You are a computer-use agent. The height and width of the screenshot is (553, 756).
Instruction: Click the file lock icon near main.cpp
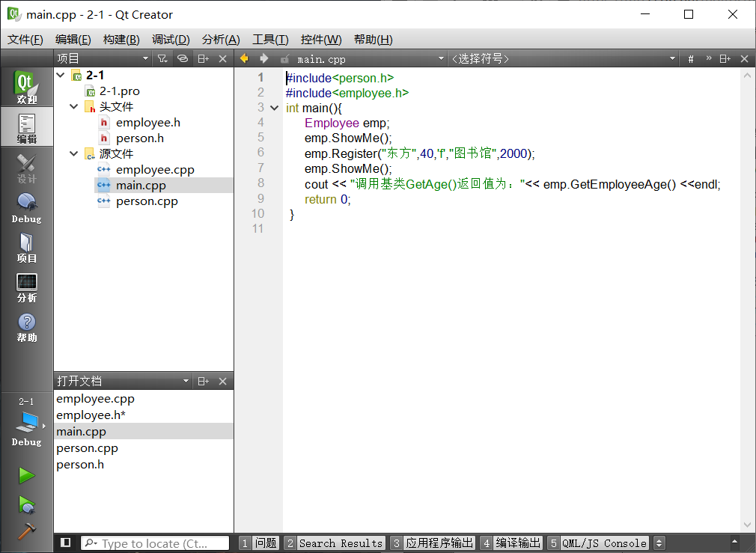coord(285,59)
